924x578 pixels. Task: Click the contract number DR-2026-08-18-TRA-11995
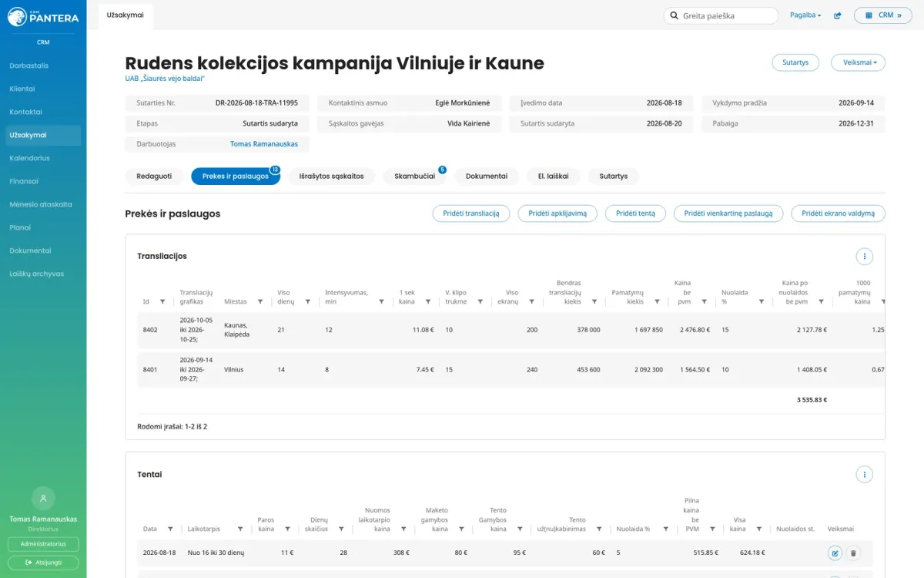(256, 102)
